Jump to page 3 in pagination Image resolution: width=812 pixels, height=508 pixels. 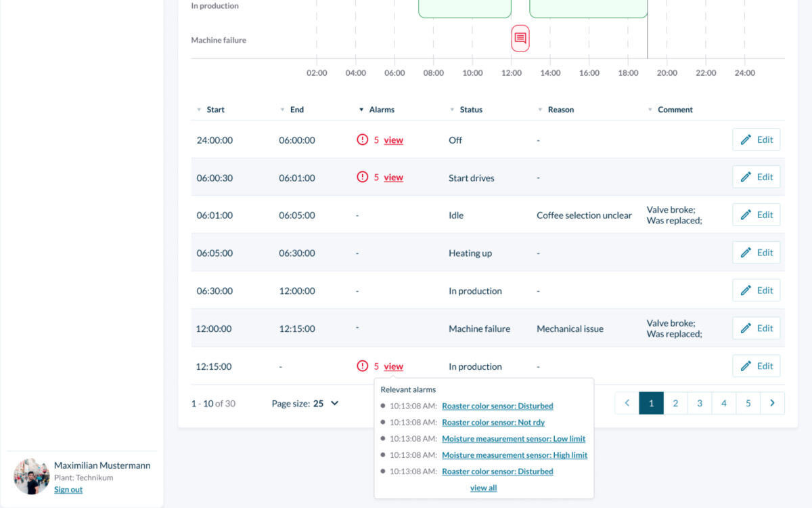coord(699,403)
